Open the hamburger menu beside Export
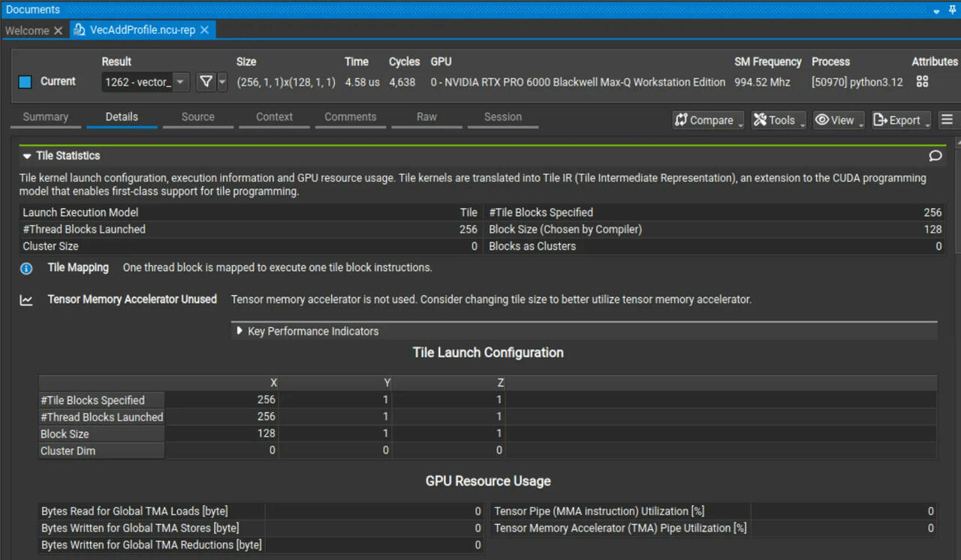 (x=947, y=120)
